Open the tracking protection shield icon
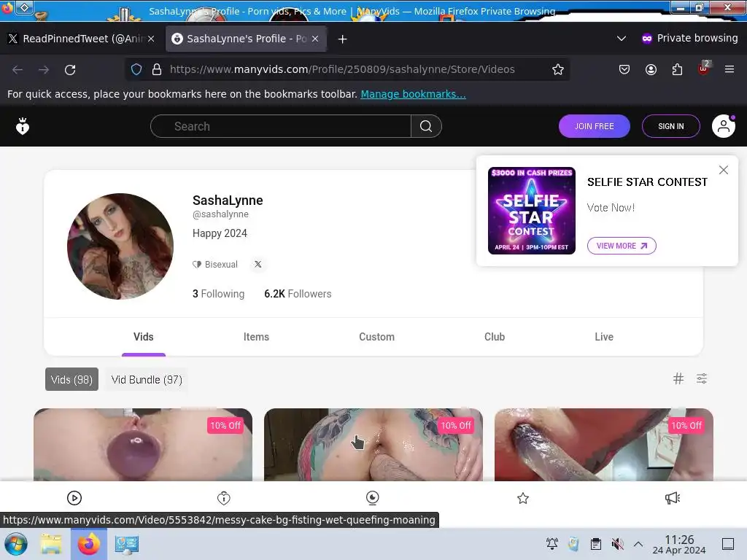The width and height of the screenshot is (747, 560). pyautogui.click(x=136, y=69)
